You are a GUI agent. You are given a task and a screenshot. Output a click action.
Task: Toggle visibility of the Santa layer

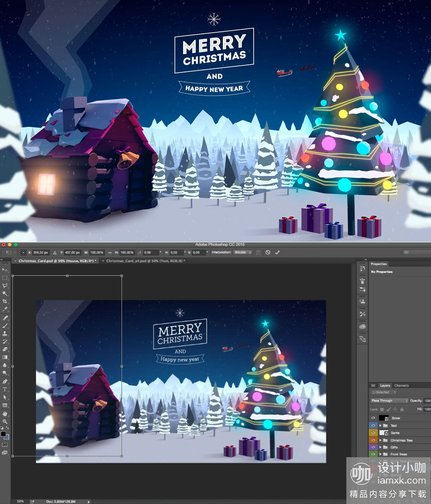pos(373,433)
